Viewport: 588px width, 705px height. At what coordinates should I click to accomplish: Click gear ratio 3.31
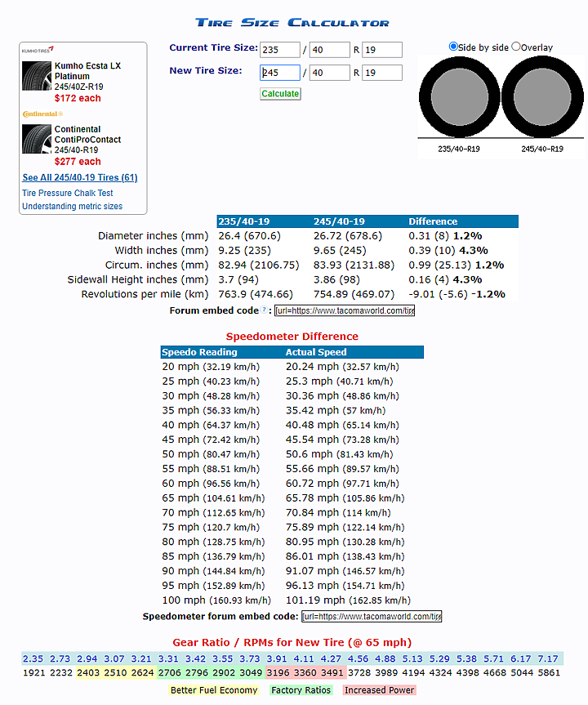[168, 658]
